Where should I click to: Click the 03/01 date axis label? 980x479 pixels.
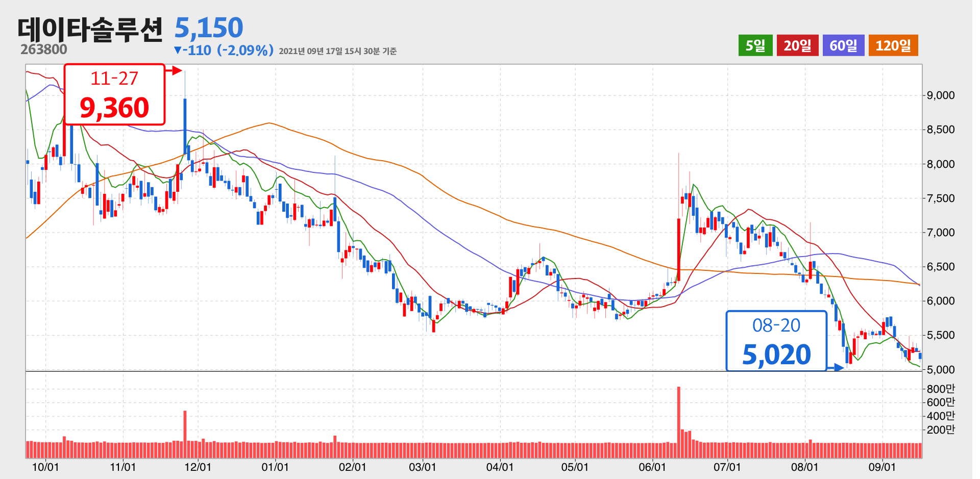coord(422,467)
